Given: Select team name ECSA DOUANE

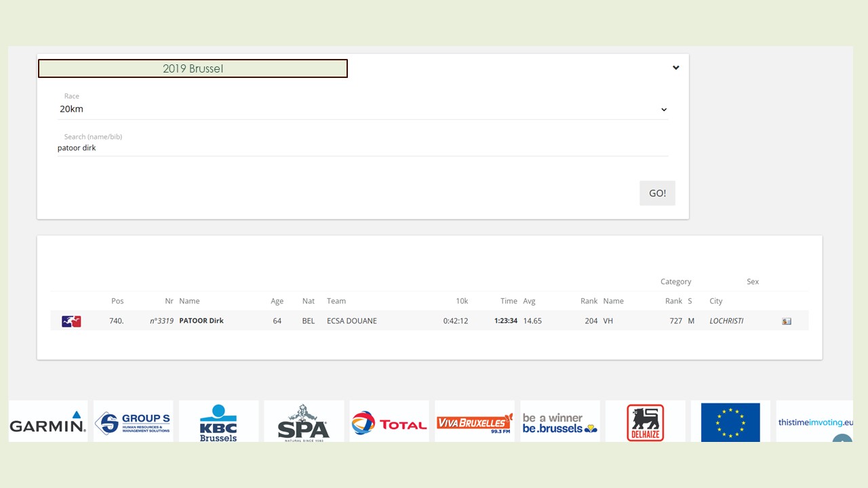Looking at the screenshot, I should pyautogui.click(x=352, y=321).
